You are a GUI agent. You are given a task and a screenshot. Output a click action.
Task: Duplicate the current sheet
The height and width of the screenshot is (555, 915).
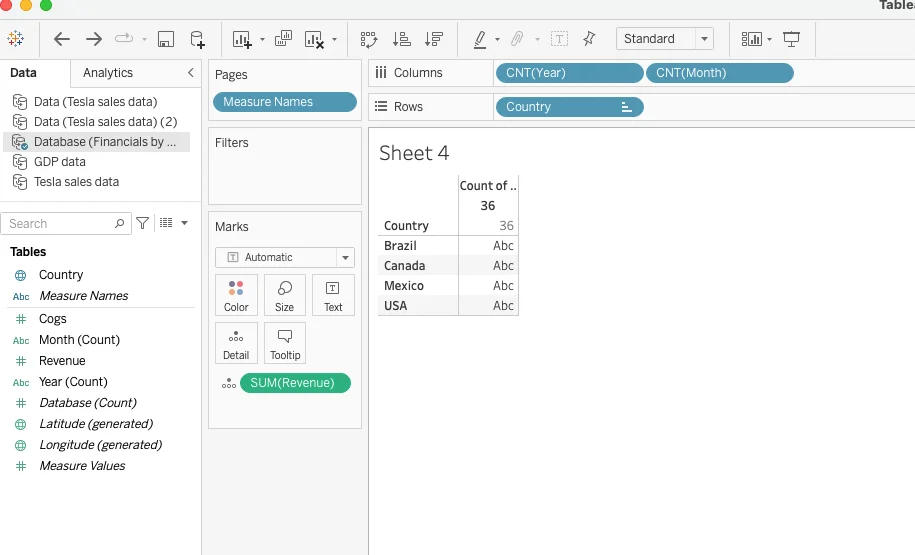point(283,39)
